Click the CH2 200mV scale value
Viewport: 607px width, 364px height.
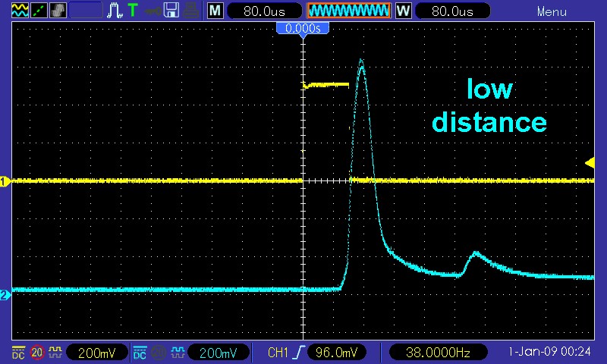click(x=218, y=353)
